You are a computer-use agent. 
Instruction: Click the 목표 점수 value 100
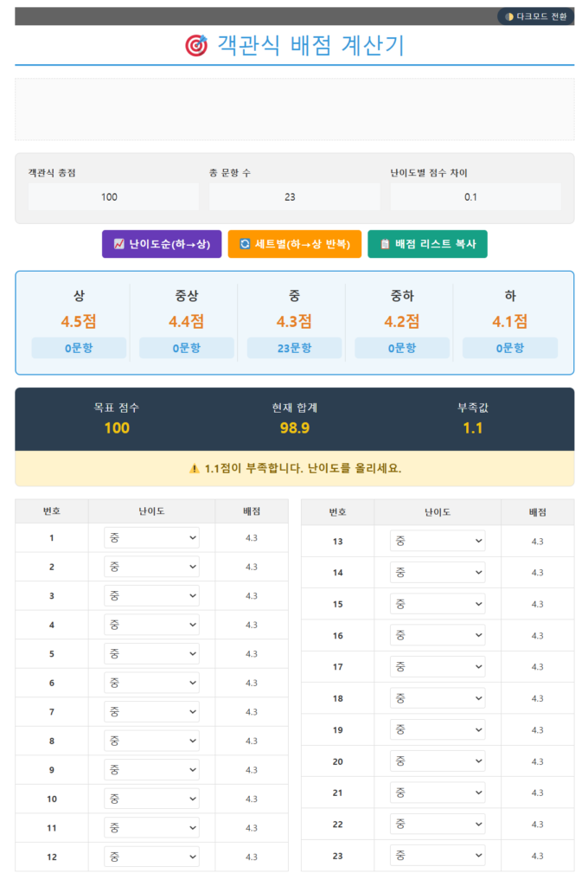pos(117,427)
